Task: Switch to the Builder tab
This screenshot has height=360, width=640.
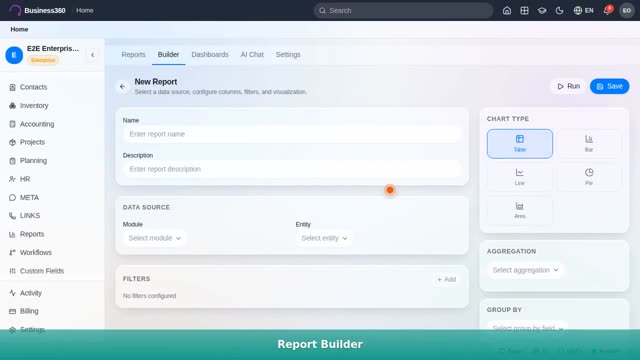Action: (169, 54)
